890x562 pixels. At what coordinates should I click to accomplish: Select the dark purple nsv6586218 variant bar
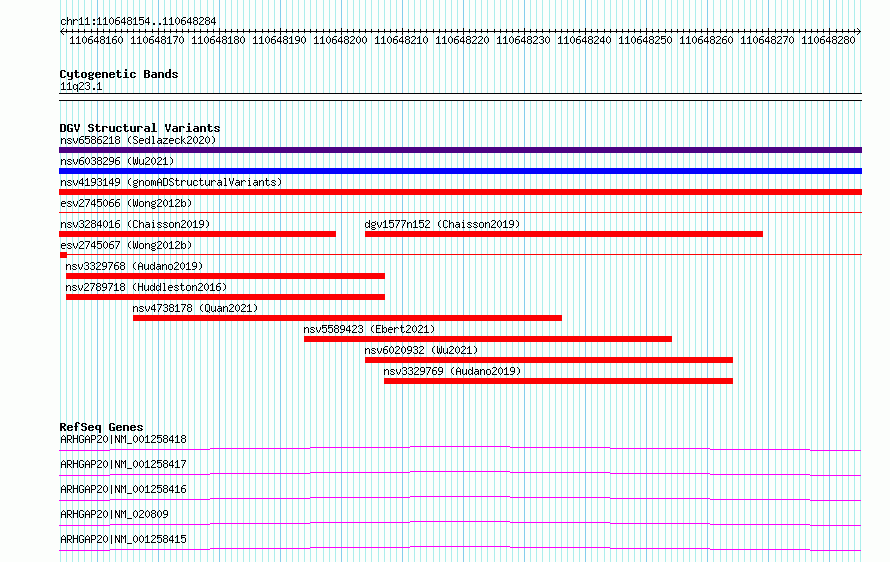tap(460, 150)
